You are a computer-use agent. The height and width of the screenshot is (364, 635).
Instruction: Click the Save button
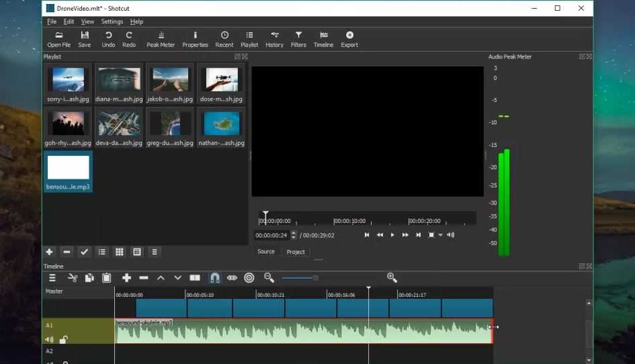84,39
